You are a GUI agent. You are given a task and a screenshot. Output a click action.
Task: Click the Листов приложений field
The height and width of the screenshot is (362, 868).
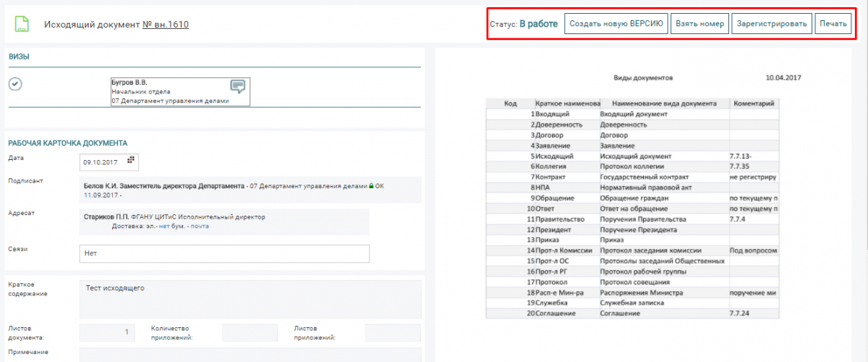[393, 332]
